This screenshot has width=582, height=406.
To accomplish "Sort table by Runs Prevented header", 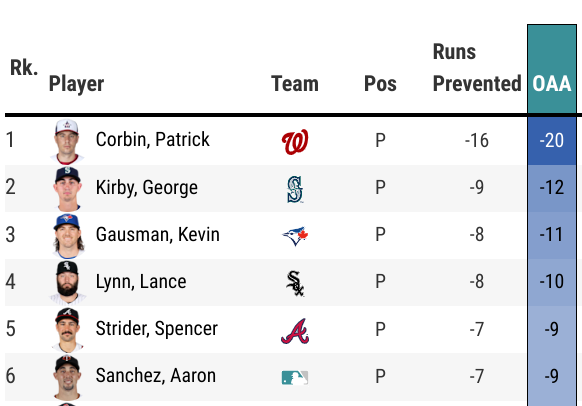I will pyautogui.click(x=477, y=67).
